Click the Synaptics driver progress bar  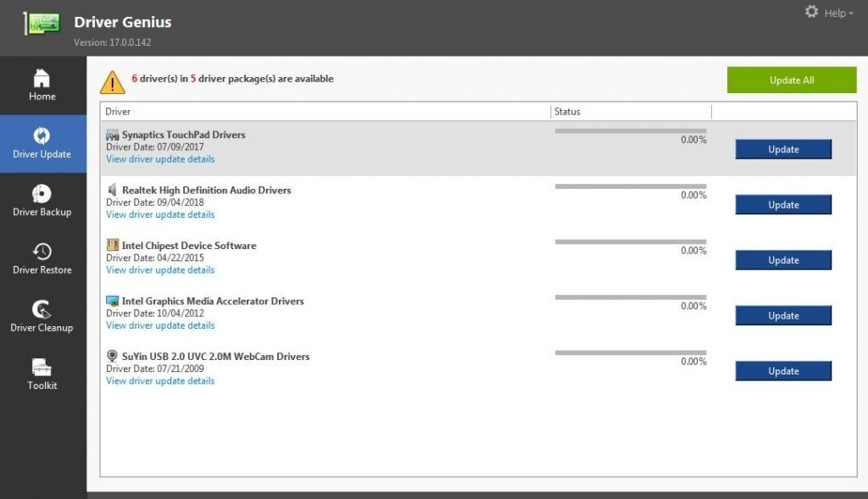[x=630, y=132]
